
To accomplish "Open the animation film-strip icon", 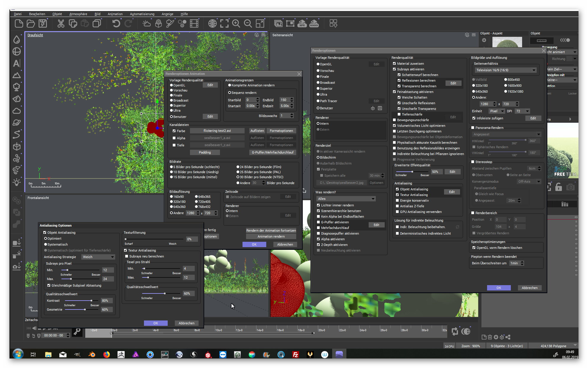I will point(194,23).
